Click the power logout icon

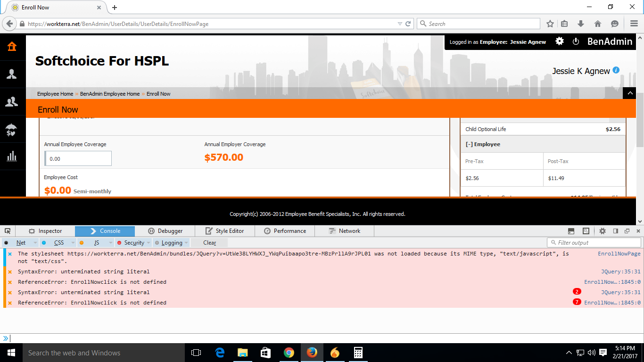[x=576, y=41]
